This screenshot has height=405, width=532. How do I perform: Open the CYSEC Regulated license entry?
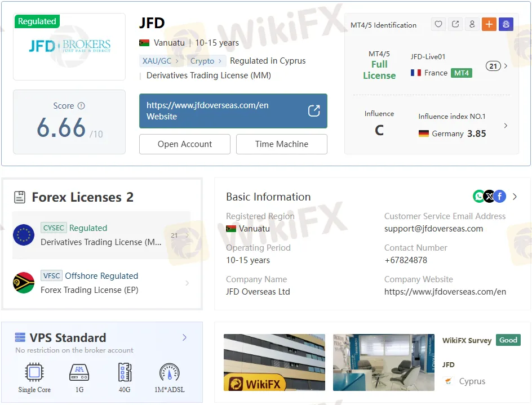[x=101, y=235]
